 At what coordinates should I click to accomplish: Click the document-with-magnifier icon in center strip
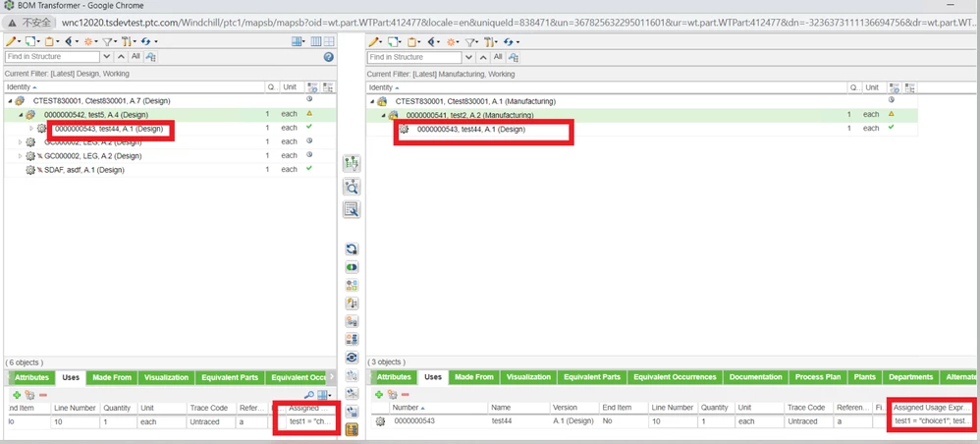pos(352,209)
